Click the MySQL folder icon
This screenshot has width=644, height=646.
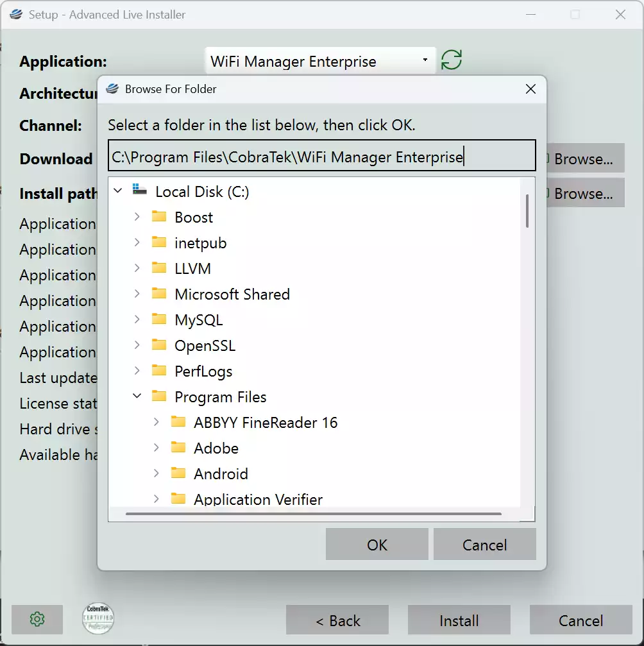(159, 319)
